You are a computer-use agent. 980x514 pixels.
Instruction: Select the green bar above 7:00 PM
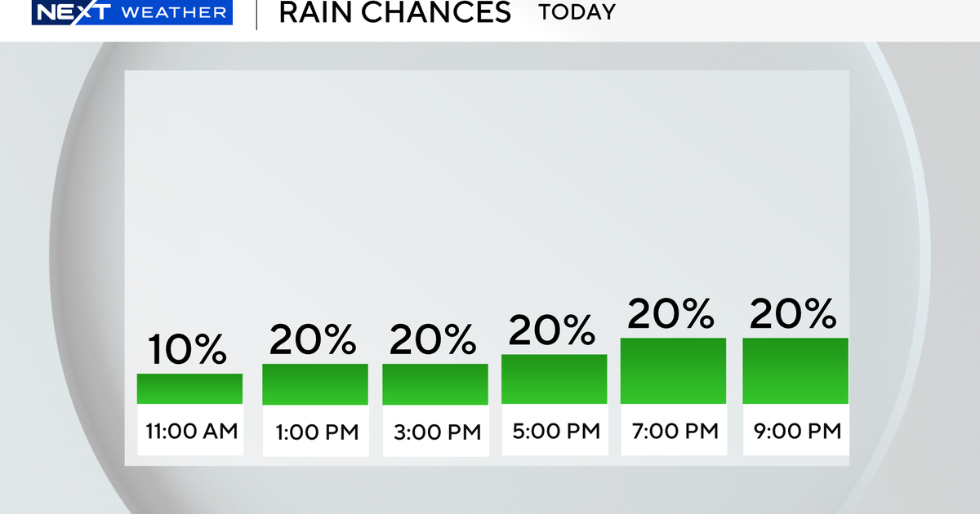tap(673, 370)
